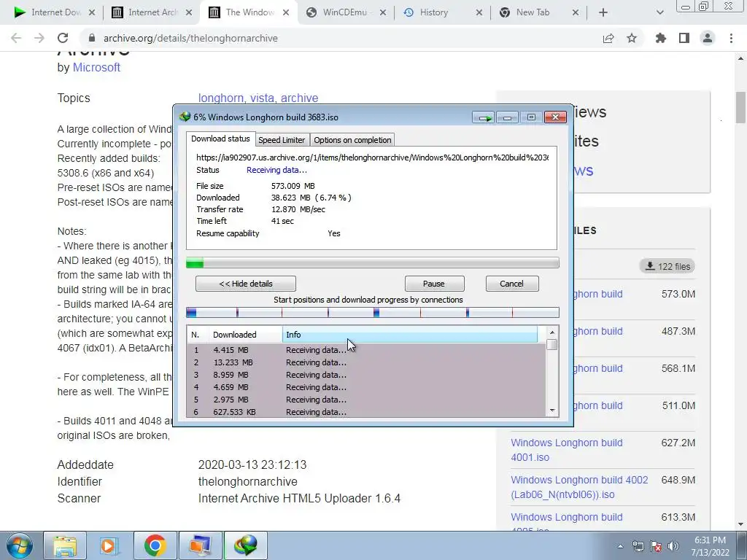Click the share page icon in address bar
The image size is (747, 560).
608,38
